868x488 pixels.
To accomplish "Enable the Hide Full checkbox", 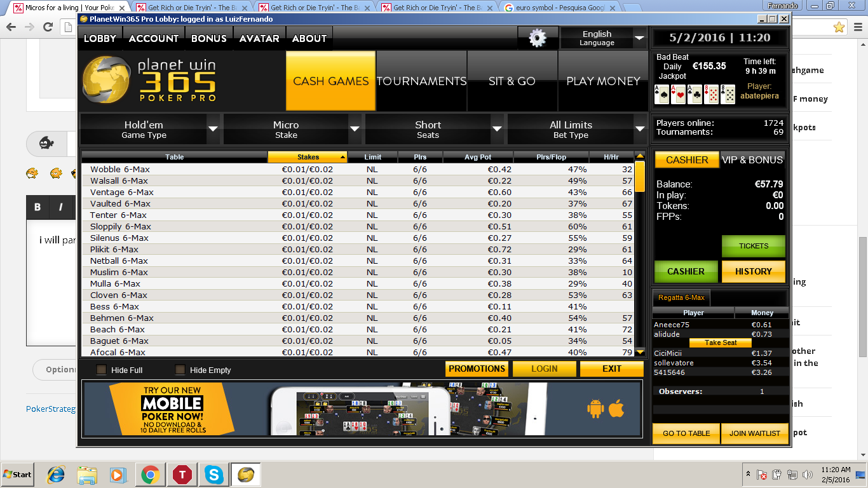I will [101, 370].
